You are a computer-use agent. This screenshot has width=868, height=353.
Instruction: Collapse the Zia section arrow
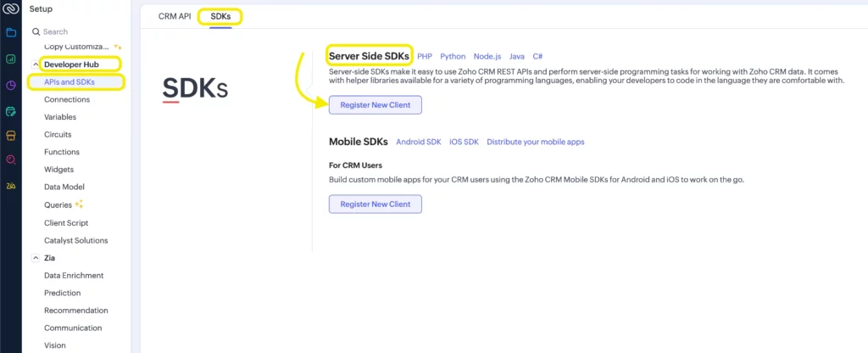pos(36,258)
